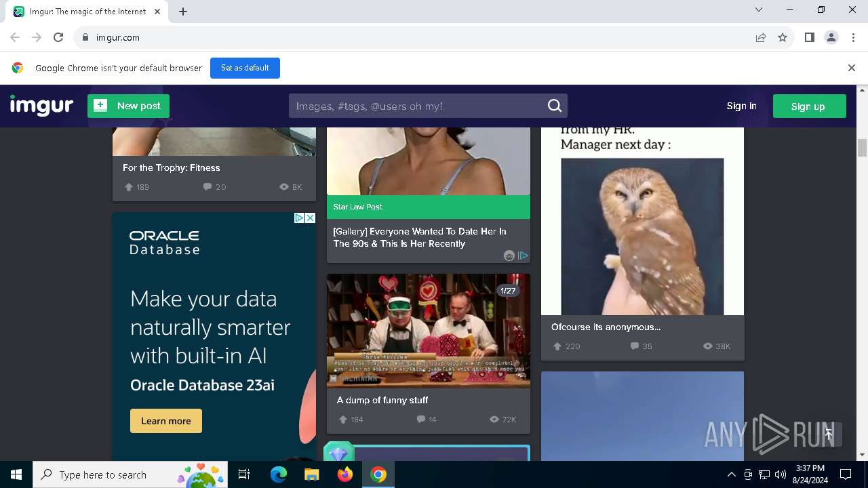Screen dimensions: 868x488
Task: Open comments on the Fitness post (20)
Action: 208,187
